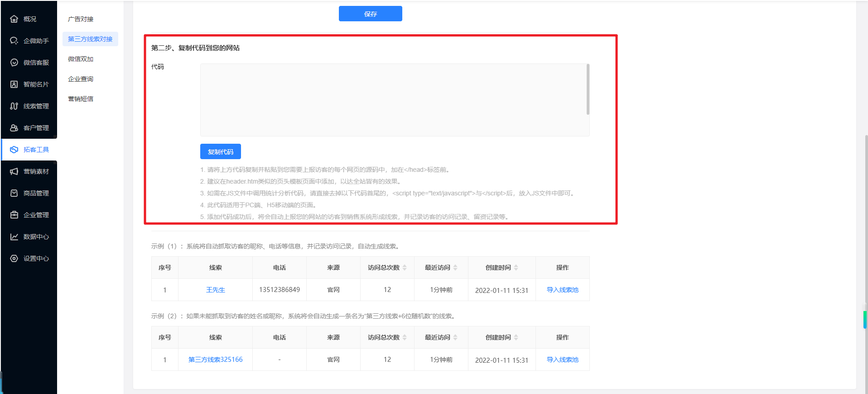The height and width of the screenshot is (394, 868).
Task: Click the 微信客服 sidebar icon
Action: pyautogui.click(x=14, y=63)
